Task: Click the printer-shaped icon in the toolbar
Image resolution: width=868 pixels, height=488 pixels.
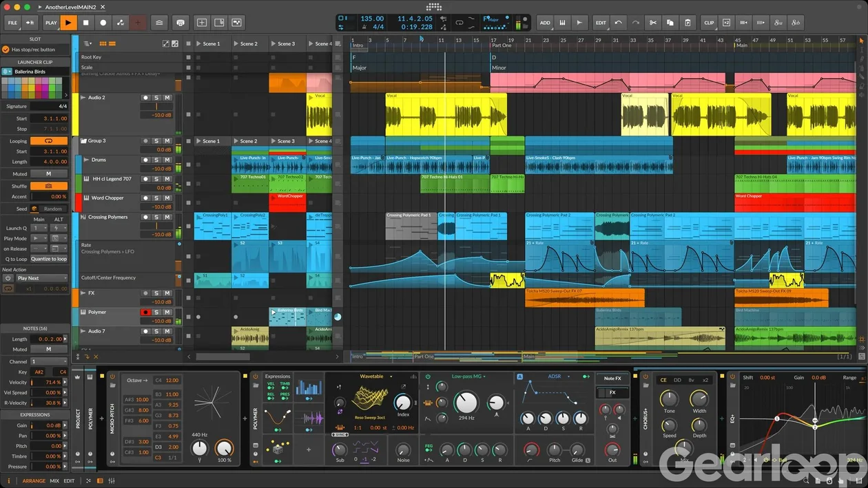Action: tap(180, 23)
